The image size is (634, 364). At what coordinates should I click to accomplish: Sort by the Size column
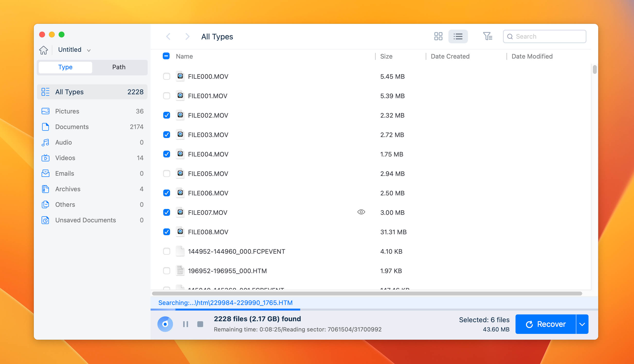coord(386,56)
